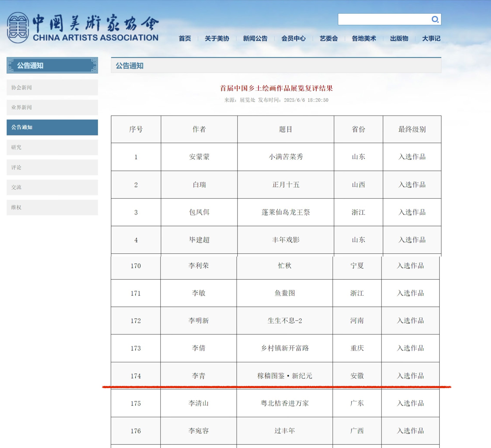Click the China Artists Association logo emblem
The image size is (491, 448).
18,28
